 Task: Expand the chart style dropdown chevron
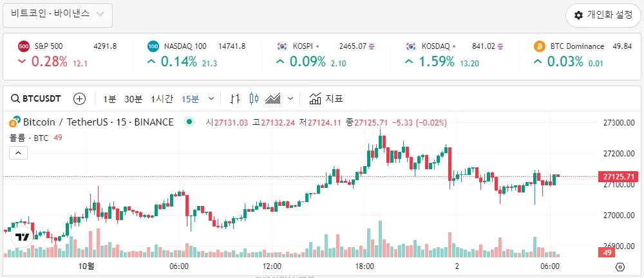point(291,98)
